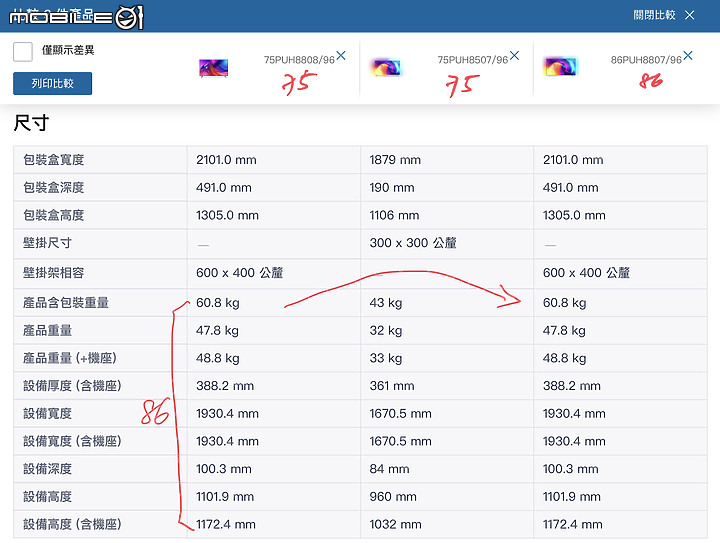Image resolution: width=720 pixels, height=543 pixels.
Task: Select the 75PUH8507/96 model name
Action: 472,60
